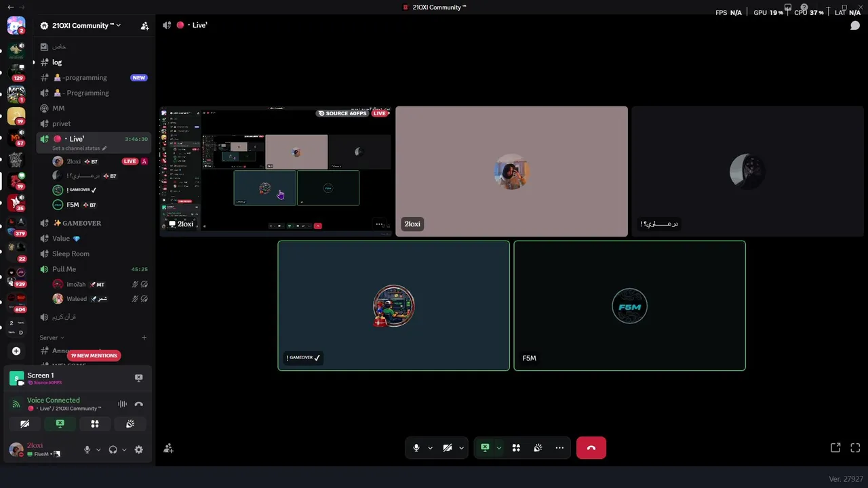Collapse the Server category
The image size is (868, 488).
pyautogui.click(x=52, y=338)
